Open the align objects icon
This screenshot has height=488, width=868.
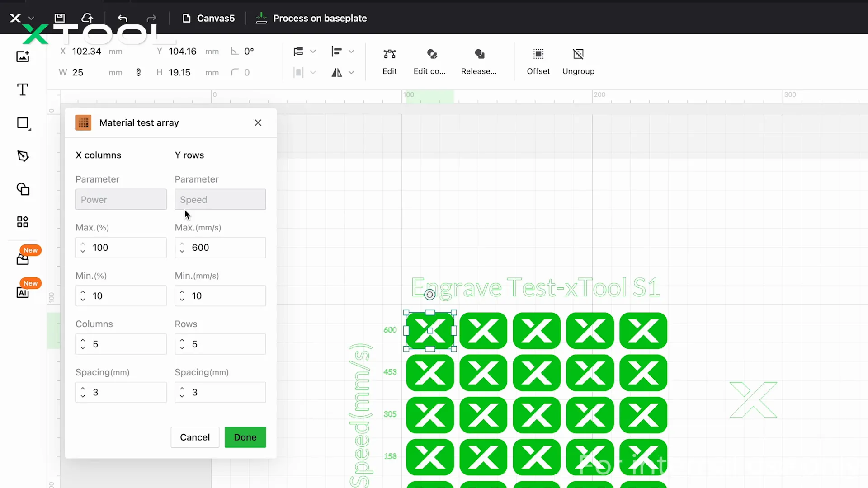coord(336,51)
